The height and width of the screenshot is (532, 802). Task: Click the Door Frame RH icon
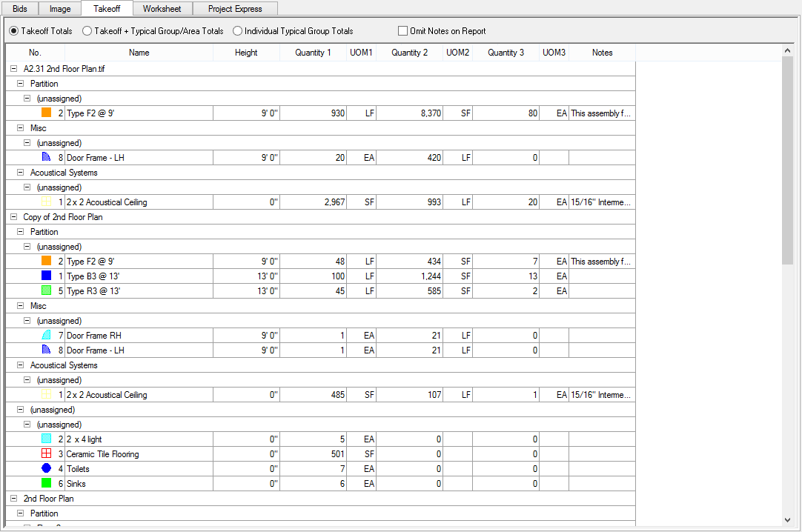coord(47,335)
